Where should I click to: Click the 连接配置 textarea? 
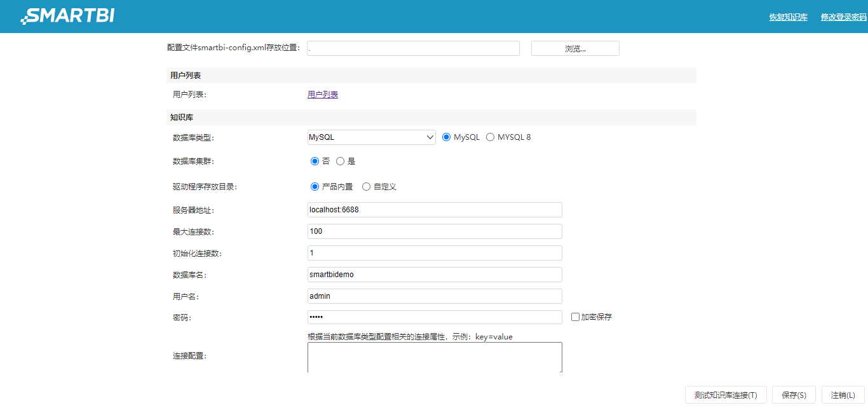point(435,357)
